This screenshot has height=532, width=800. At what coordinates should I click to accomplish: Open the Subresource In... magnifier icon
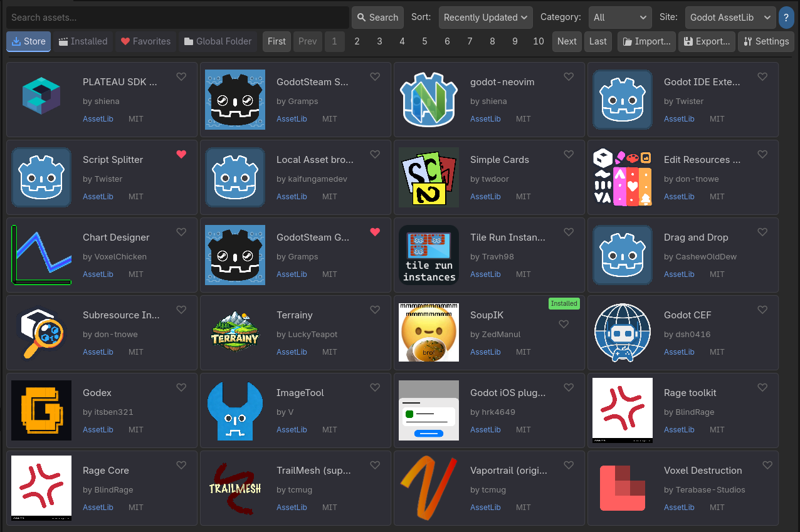(41, 333)
